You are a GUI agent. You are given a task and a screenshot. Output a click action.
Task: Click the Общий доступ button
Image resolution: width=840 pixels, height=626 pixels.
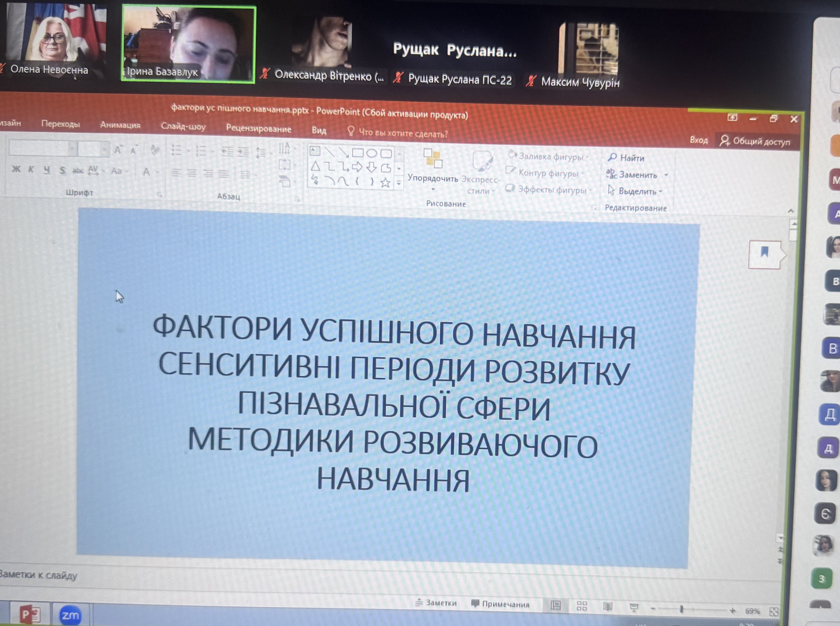(756, 141)
